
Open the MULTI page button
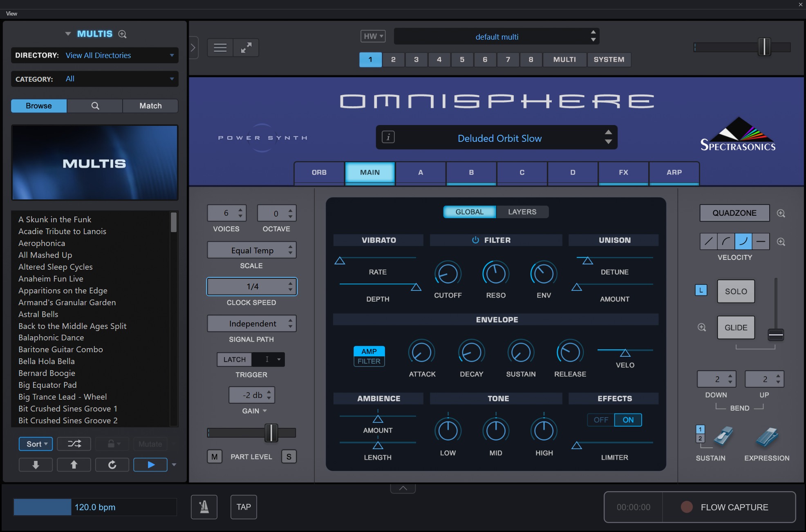coord(564,59)
